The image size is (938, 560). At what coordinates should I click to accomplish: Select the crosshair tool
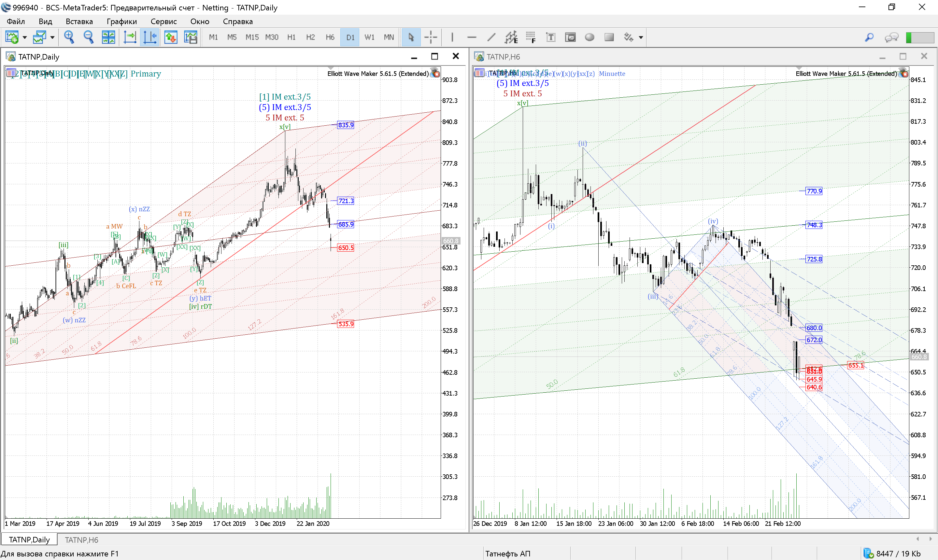click(x=431, y=37)
